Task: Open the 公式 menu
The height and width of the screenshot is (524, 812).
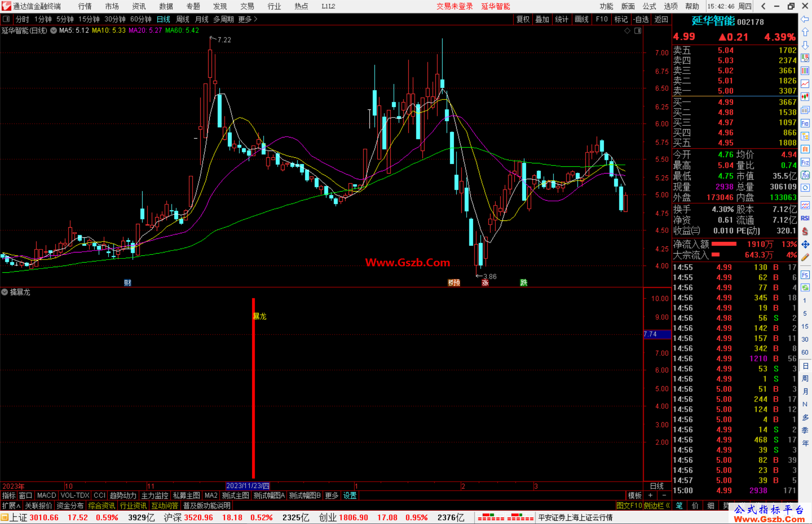Action: [x=649, y=6]
